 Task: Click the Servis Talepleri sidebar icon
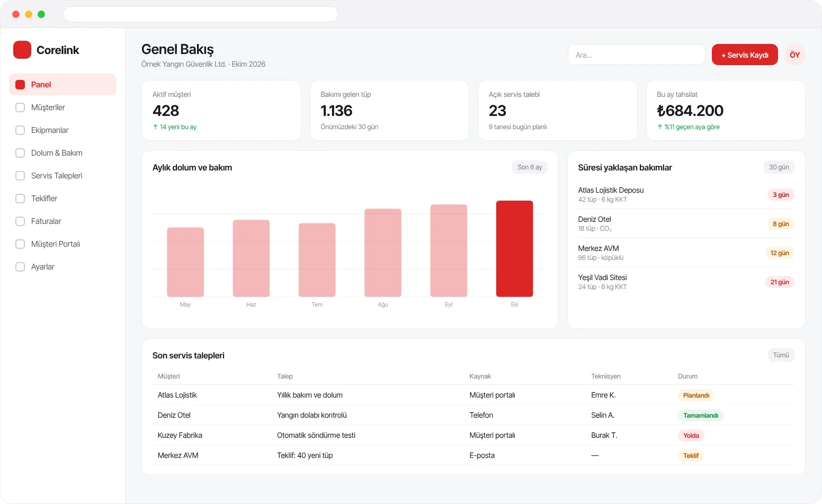20,176
